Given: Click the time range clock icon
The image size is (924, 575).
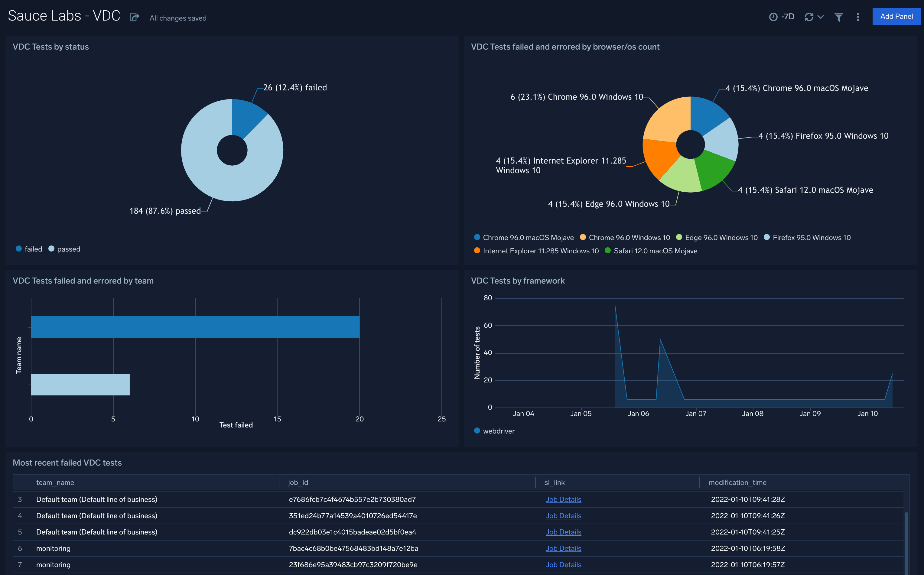Looking at the screenshot, I should click(x=774, y=16).
